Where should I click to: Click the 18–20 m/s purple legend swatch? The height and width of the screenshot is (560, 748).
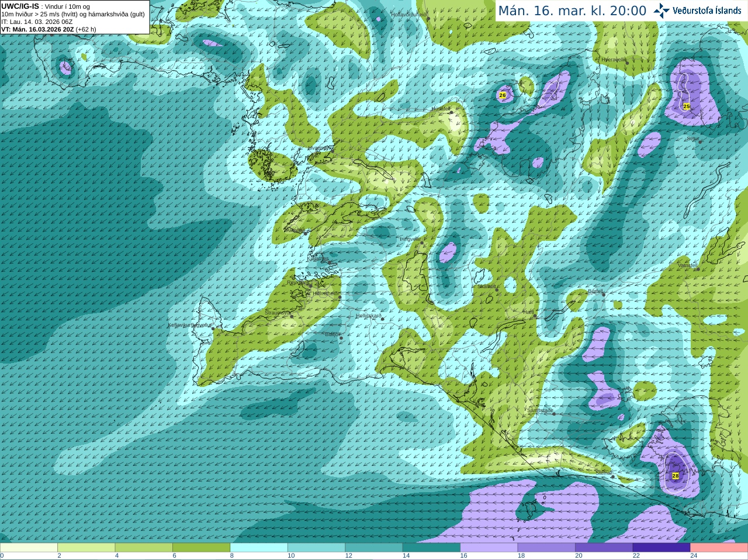pyautogui.click(x=546, y=547)
